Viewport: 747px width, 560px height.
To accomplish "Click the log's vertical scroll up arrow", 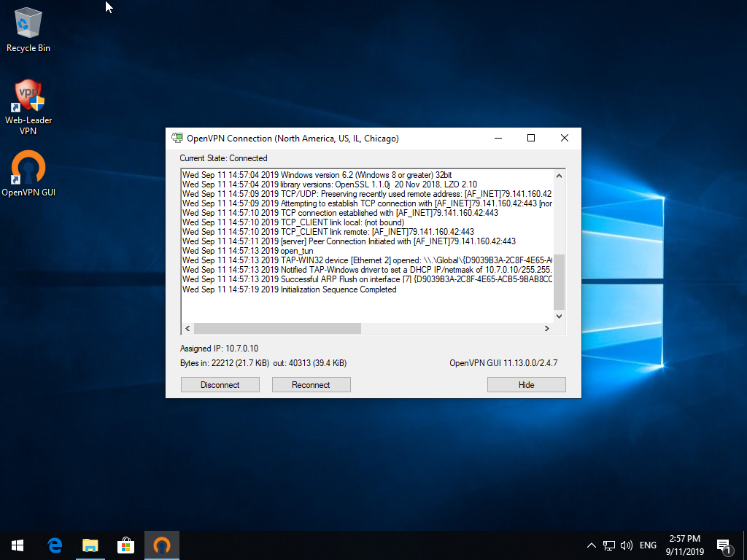I will [560, 176].
